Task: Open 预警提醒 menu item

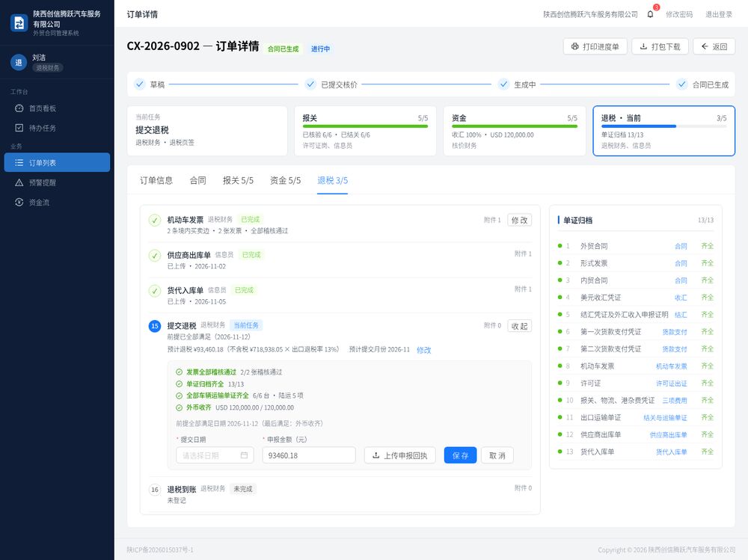Action: [57, 182]
